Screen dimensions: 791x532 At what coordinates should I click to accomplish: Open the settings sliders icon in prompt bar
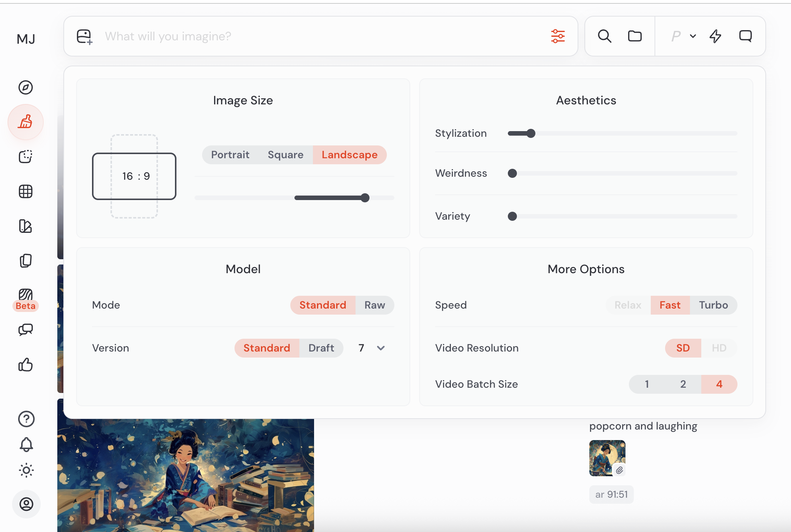pyautogui.click(x=558, y=36)
